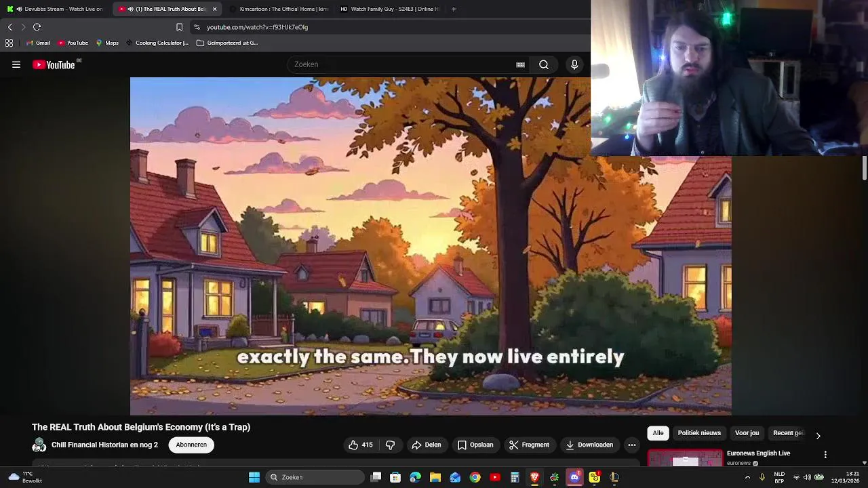Select the Politiek nieuws filter chip
This screenshot has height=488, width=868.
pyautogui.click(x=699, y=433)
